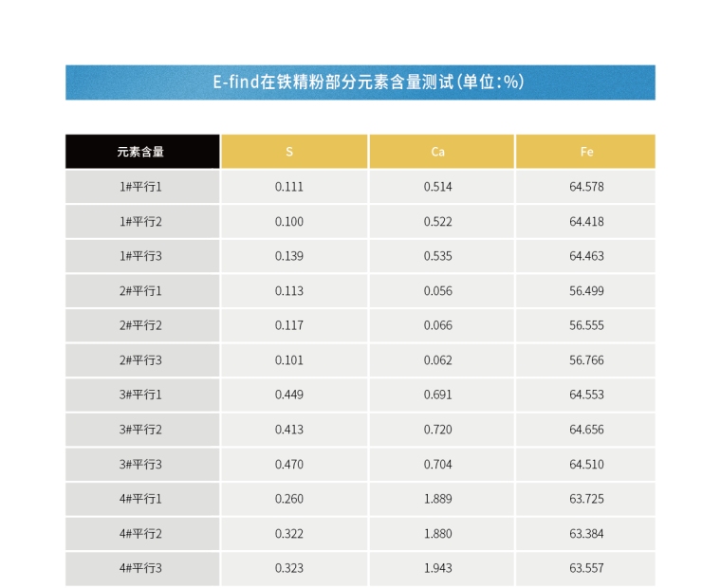Image resolution: width=721 pixels, height=588 pixels.
Task: Click the 3#平行1 row label
Action: [x=141, y=395]
